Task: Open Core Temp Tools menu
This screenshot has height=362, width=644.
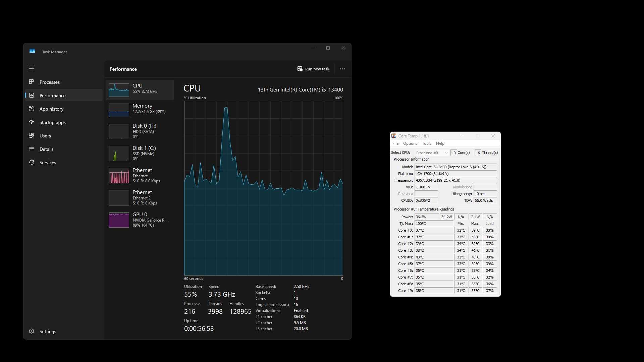Action: click(x=426, y=143)
